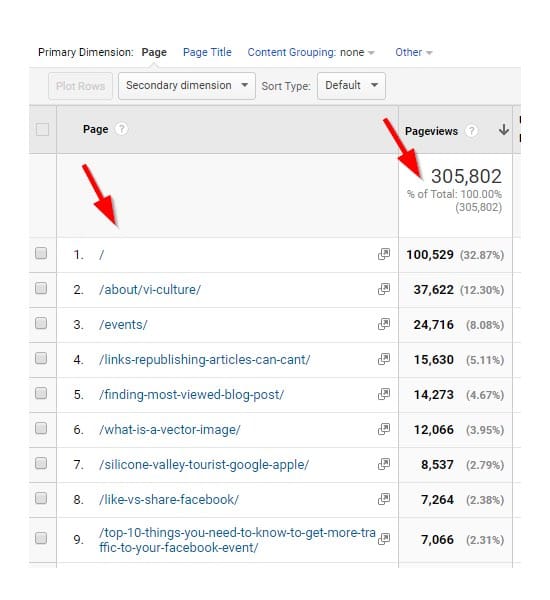Image resolution: width=550 pixels, height=600 pixels.
Task: Expand the Other primary dimension dropdown
Action: [413, 52]
